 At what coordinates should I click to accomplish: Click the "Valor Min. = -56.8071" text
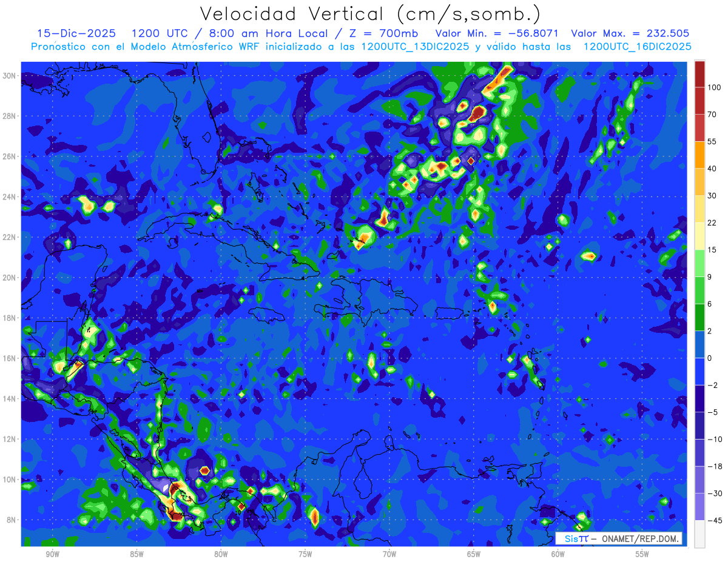[497, 33]
